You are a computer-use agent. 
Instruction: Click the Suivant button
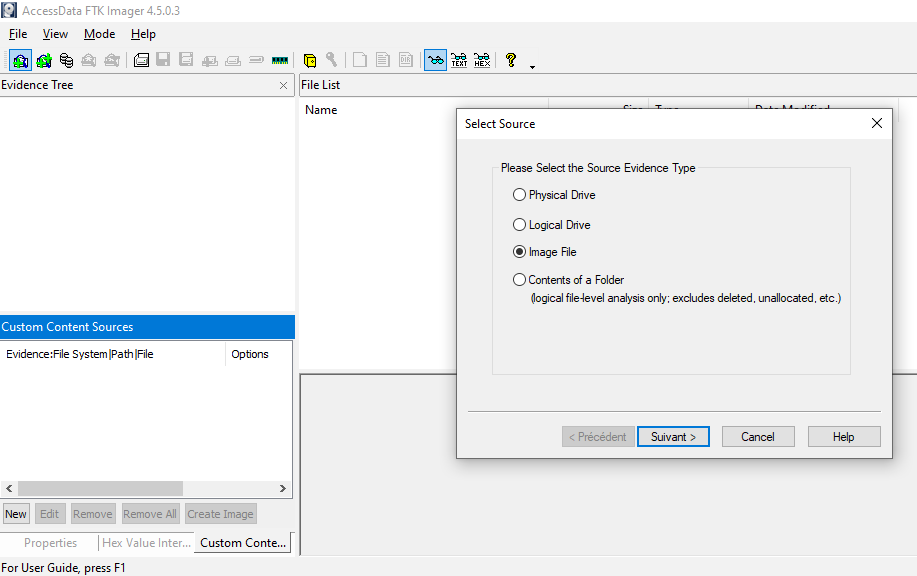(x=673, y=437)
